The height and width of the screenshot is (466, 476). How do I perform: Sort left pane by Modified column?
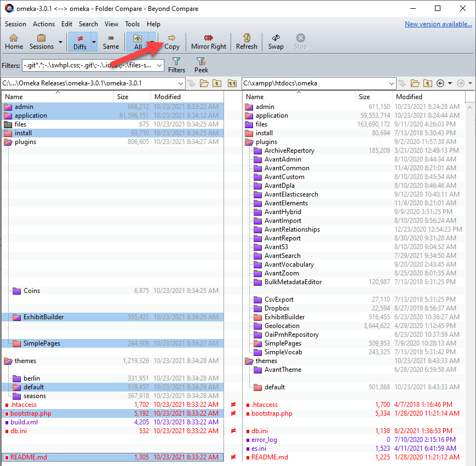187,97
